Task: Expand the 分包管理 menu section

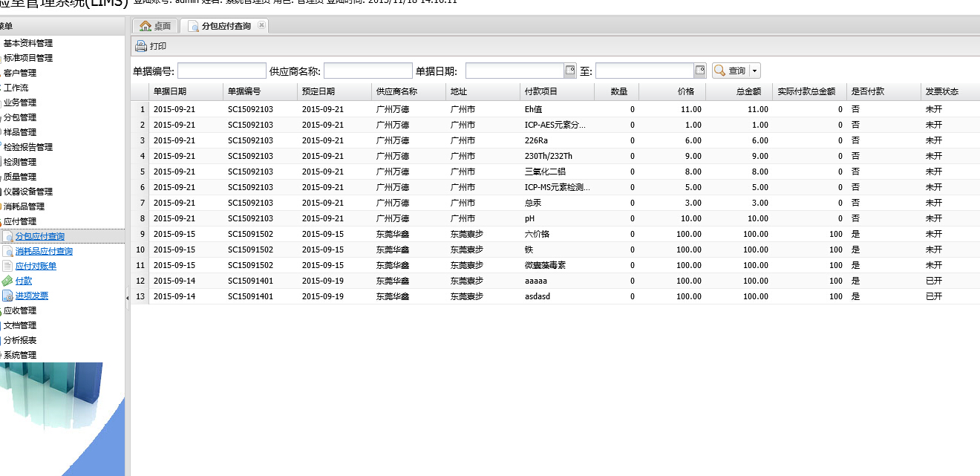Action: [x=19, y=117]
